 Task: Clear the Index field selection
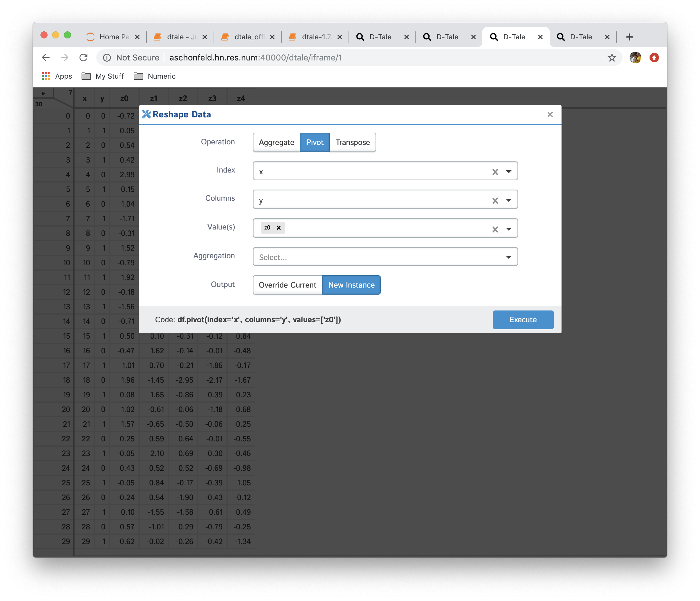(x=495, y=172)
